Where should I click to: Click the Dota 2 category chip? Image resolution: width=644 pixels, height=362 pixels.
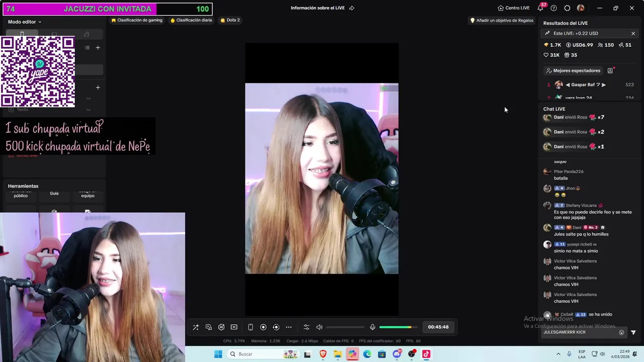tap(230, 20)
